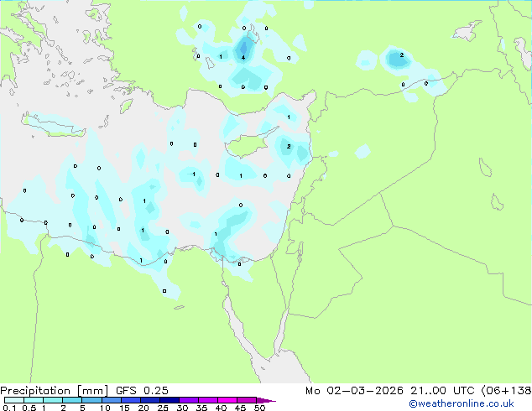The width and height of the screenshot is (532, 411).
Task: Click the '2' value just east of Cyprus
Action: [289, 146]
